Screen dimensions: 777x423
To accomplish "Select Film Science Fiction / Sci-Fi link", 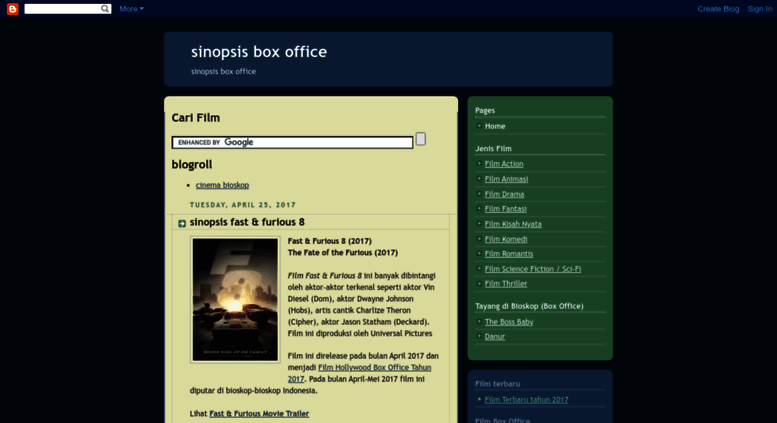I will (532, 269).
